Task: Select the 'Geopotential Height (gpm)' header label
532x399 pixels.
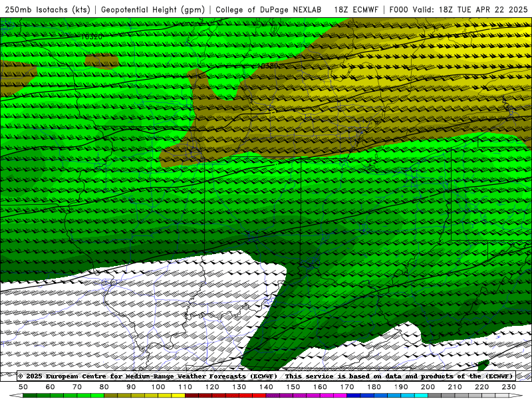Action: tap(153, 10)
